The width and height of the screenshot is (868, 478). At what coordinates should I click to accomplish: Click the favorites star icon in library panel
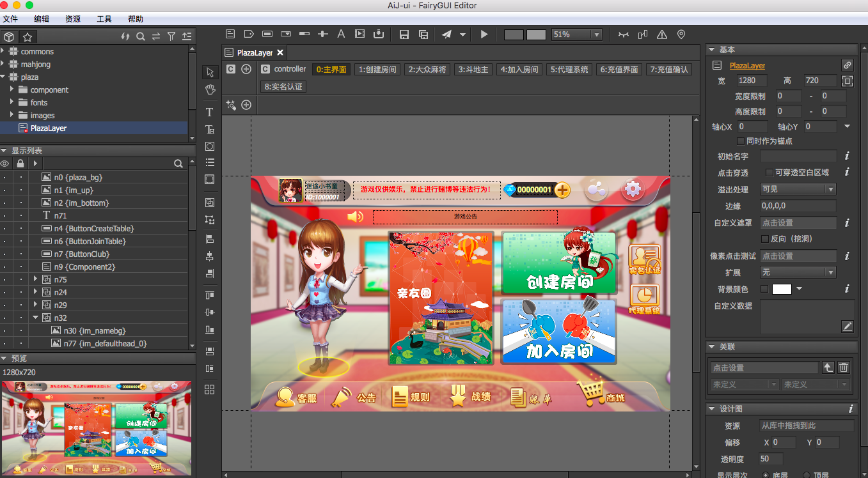[x=28, y=36]
